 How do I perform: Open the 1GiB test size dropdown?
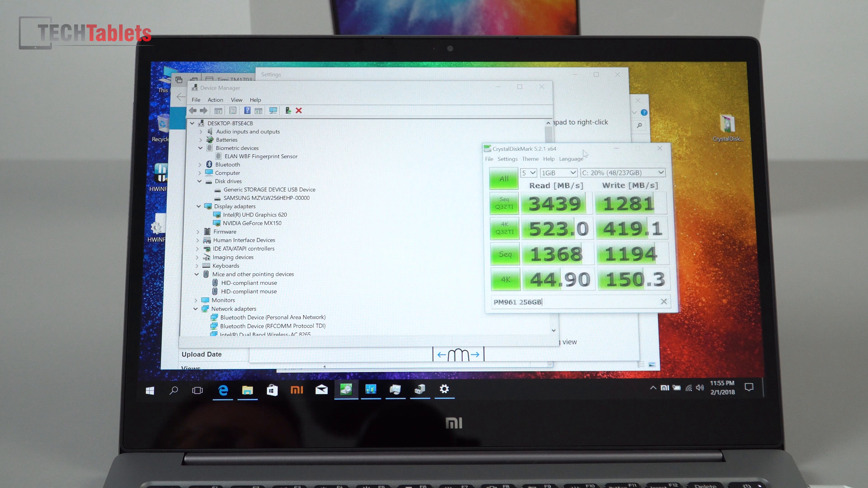click(558, 173)
